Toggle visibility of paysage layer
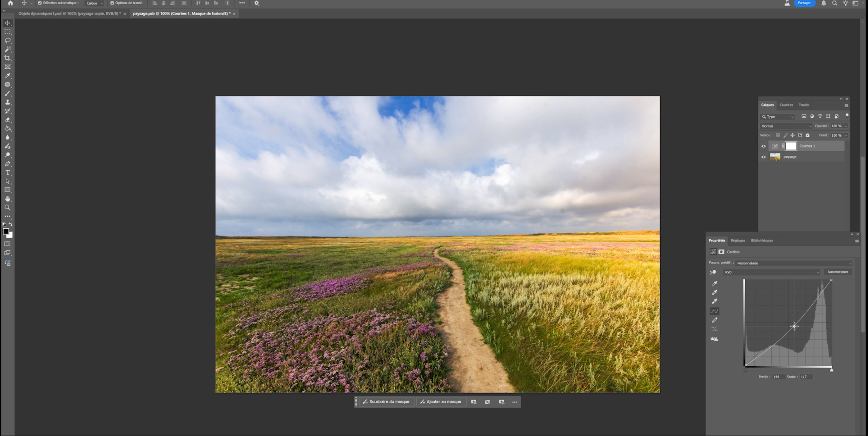 point(763,157)
